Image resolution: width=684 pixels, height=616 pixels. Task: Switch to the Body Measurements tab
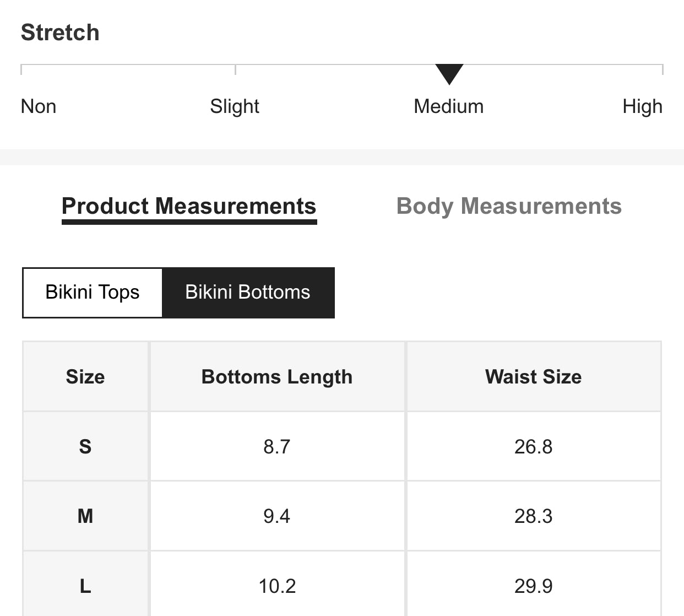(509, 206)
